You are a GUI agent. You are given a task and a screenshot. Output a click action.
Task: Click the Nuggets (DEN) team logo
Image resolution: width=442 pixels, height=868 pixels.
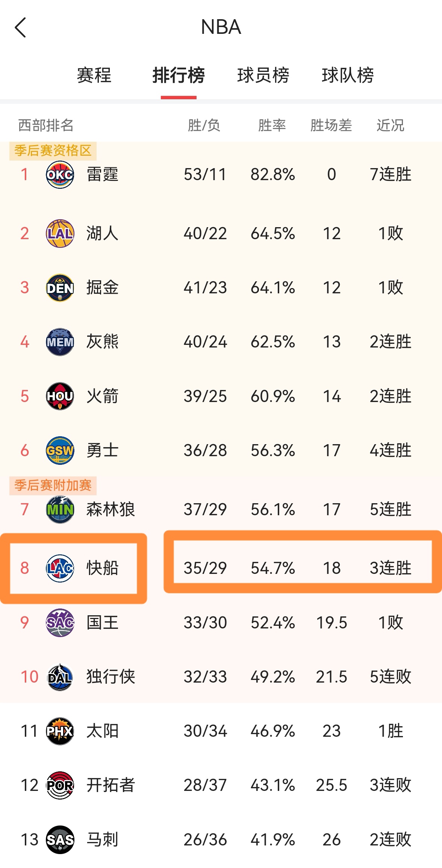point(60,288)
